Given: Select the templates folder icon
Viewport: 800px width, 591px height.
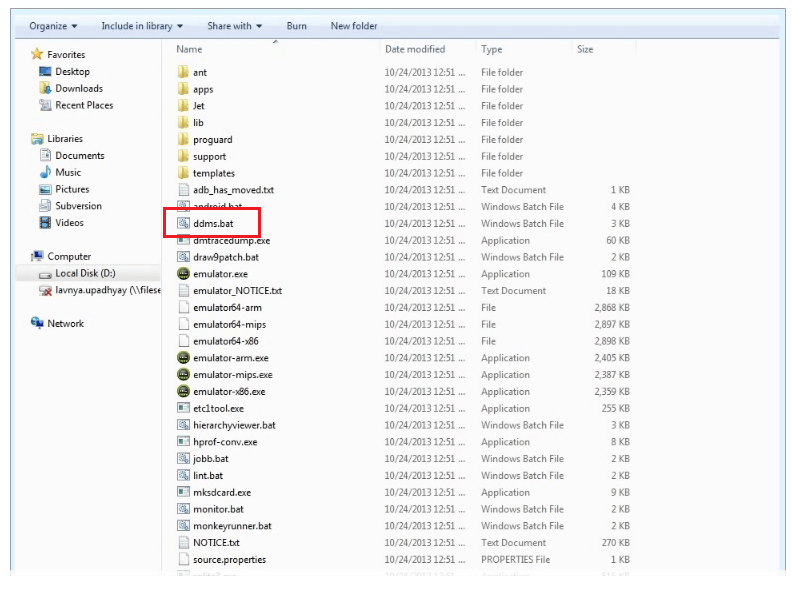Looking at the screenshot, I should coord(183,173).
